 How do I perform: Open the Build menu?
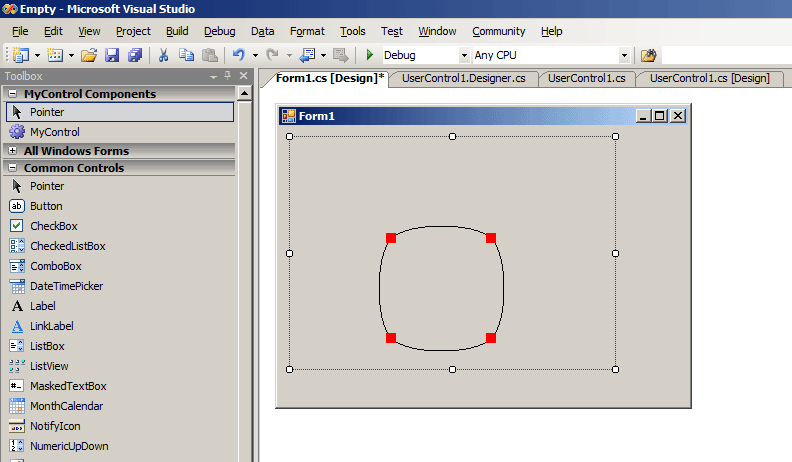[177, 31]
